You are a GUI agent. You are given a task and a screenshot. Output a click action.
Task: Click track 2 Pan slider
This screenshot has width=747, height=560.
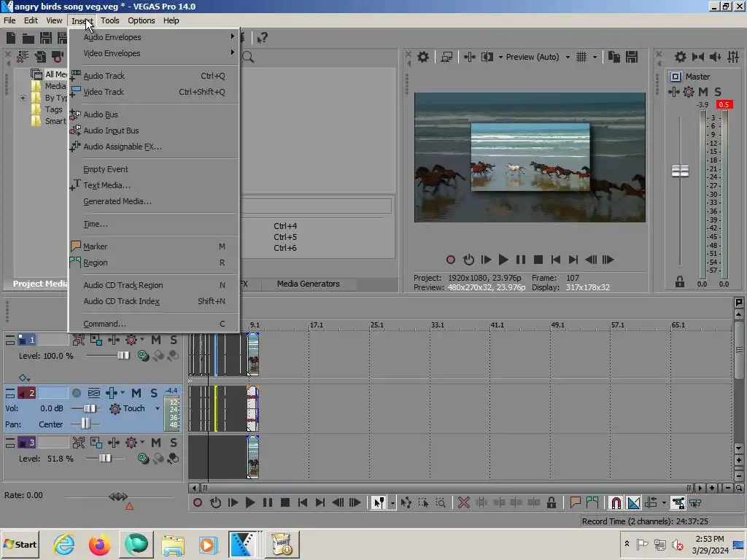pos(85,424)
